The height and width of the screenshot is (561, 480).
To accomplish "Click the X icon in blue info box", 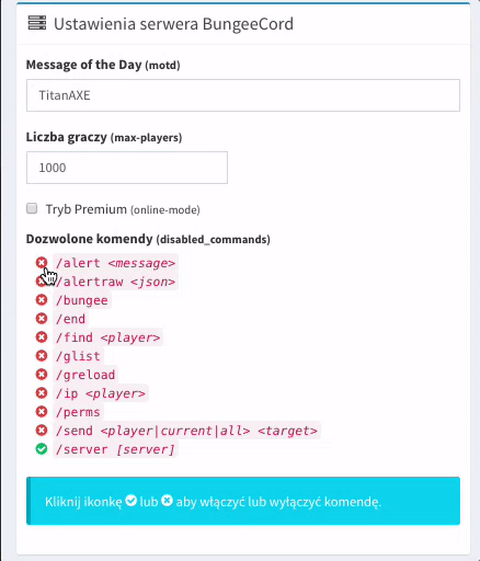I will click(167, 500).
